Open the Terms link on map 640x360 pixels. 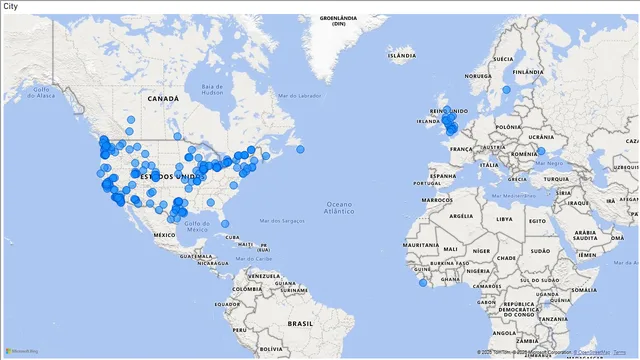click(619, 352)
